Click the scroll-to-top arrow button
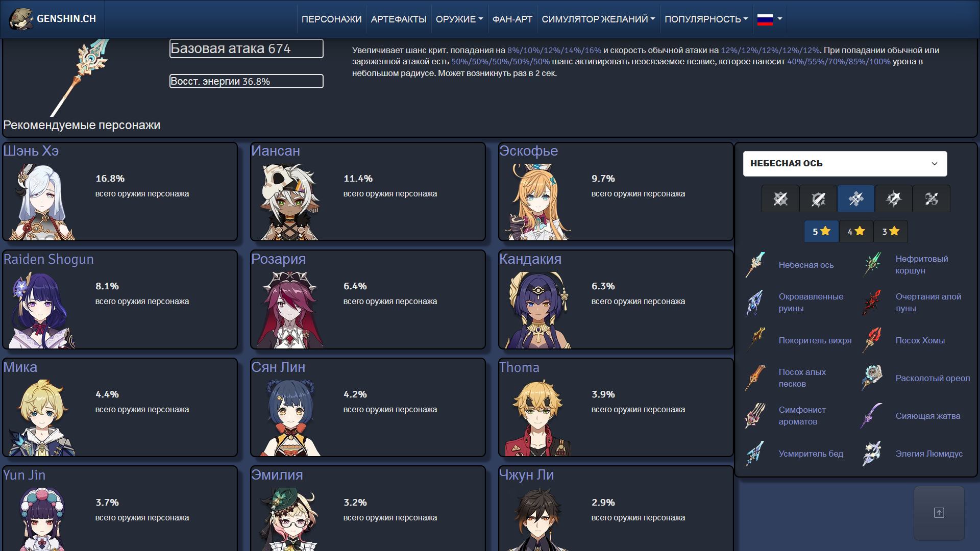The width and height of the screenshot is (980, 551). coord(939,513)
